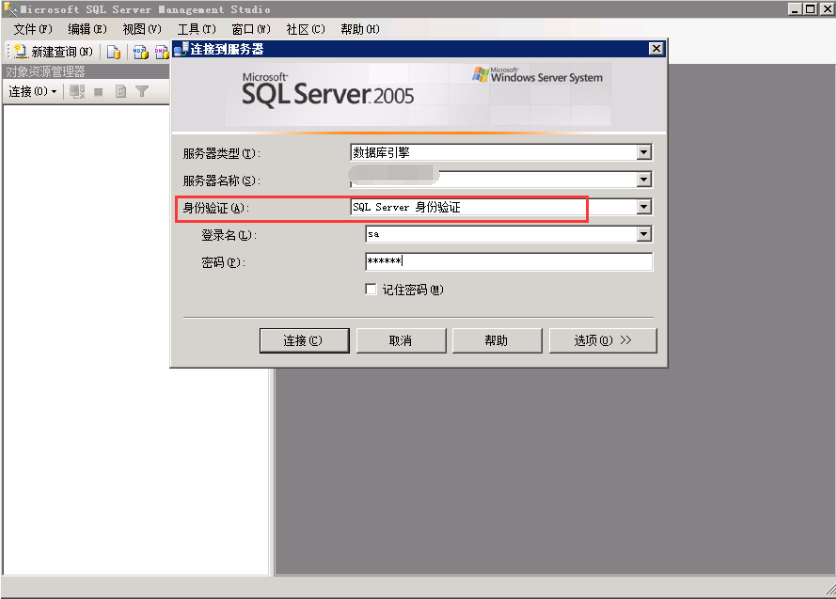Viewport: 836px width, 599px height.
Task: Click into the 密码 password field
Action: click(508, 262)
